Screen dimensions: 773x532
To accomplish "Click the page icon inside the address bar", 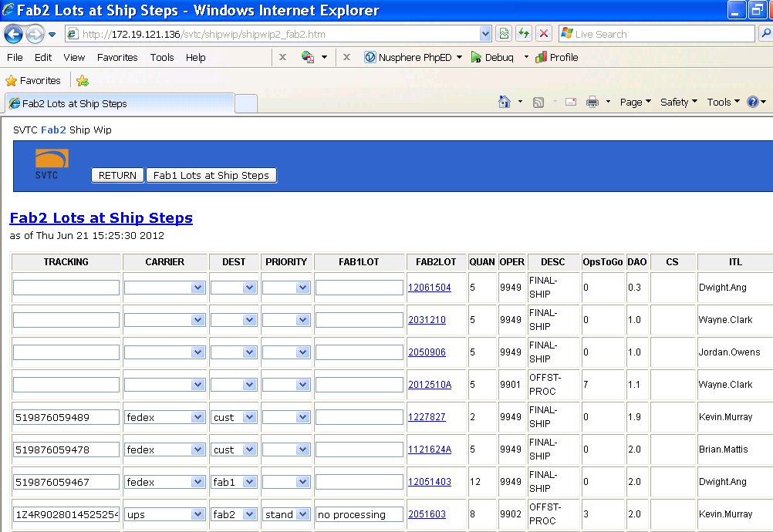I will click(x=73, y=34).
